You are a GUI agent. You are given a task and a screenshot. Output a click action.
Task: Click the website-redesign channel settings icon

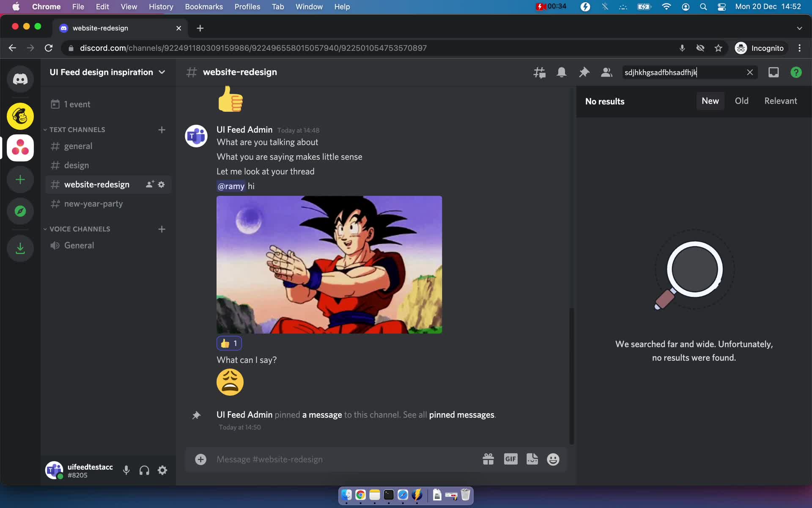[x=162, y=184]
